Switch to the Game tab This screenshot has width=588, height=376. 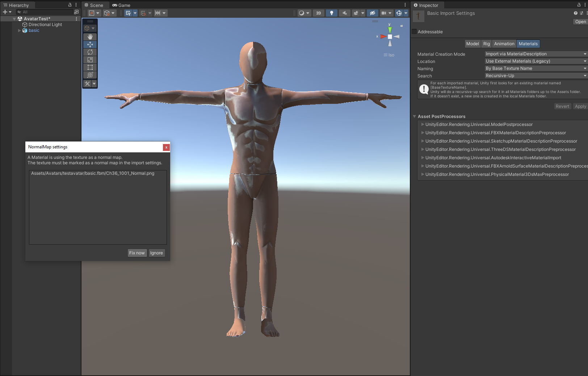[x=121, y=5]
